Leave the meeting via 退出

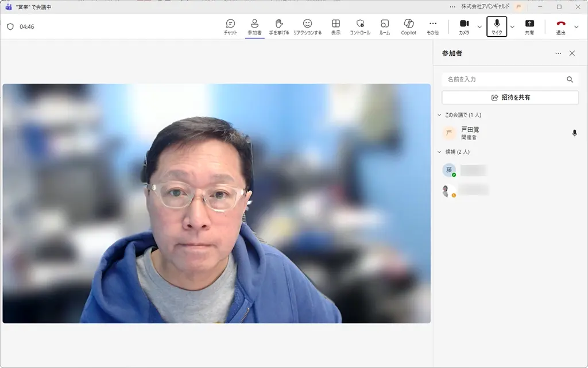point(560,26)
